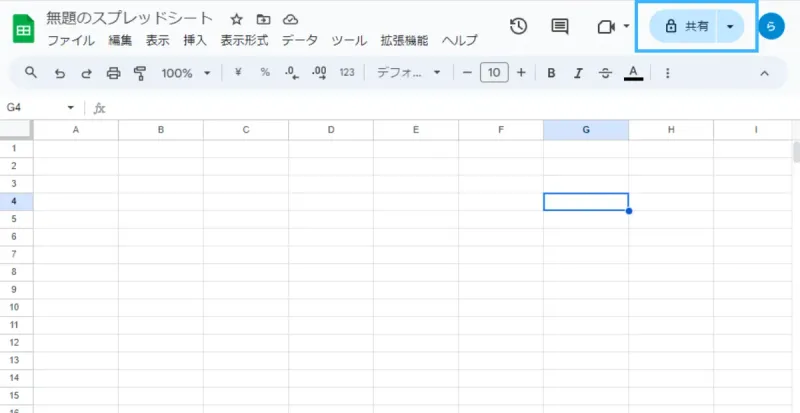The width and height of the screenshot is (800, 413).
Task: Open the toolbar search magnifier icon
Action: 31,72
